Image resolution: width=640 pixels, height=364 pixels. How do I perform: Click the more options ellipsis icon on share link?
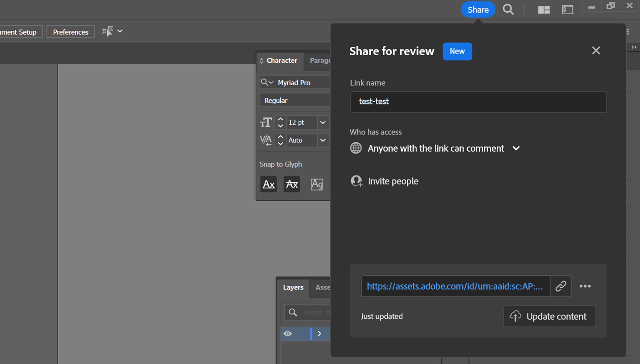[585, 286]
